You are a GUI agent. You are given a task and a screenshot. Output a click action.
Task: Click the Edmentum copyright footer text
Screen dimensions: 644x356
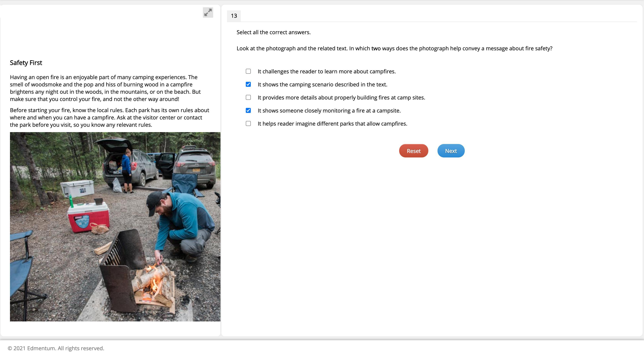[56, 348]
